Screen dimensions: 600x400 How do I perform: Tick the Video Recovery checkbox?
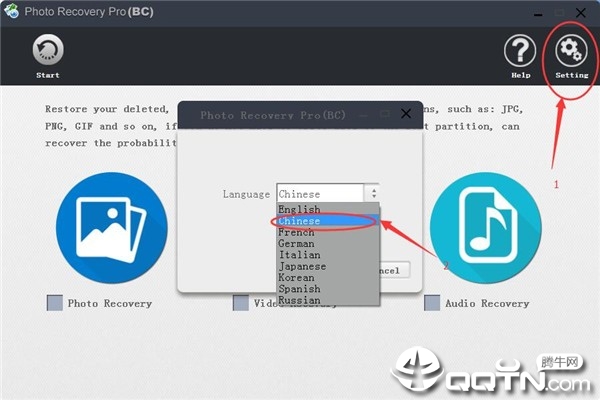tap(241, 303)
